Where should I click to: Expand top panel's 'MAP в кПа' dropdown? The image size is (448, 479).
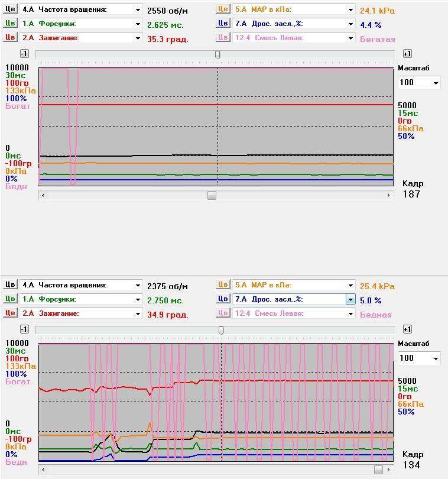(350, 10)
